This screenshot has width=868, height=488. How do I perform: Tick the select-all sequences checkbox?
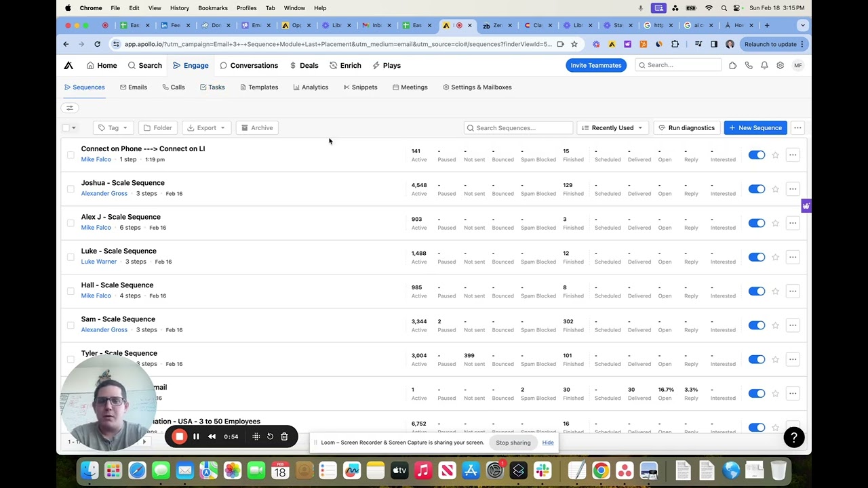click(x=66, y=127)
